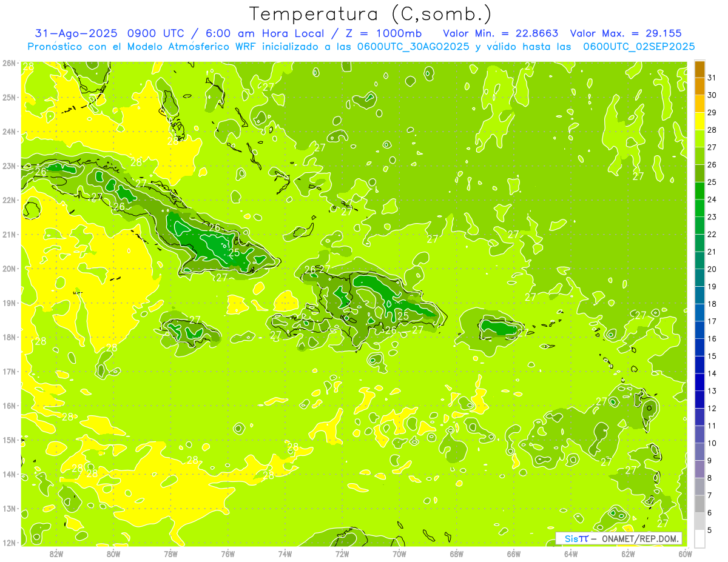This screenshot has height=562, width=728.
Task: Pick the blue swatch between 15 and 16
Action: coord(699,347)
